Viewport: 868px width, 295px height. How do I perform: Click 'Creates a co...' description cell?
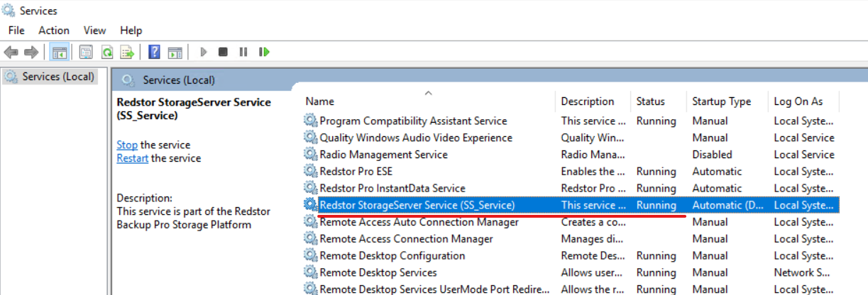pyautogui.click(x=593, y=222)
